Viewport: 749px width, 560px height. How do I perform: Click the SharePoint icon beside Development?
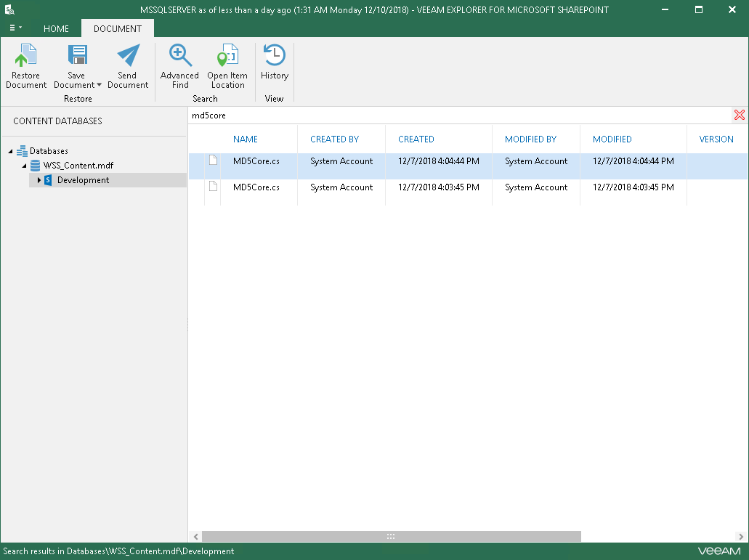pyautogui.click(x=48, y=180)
